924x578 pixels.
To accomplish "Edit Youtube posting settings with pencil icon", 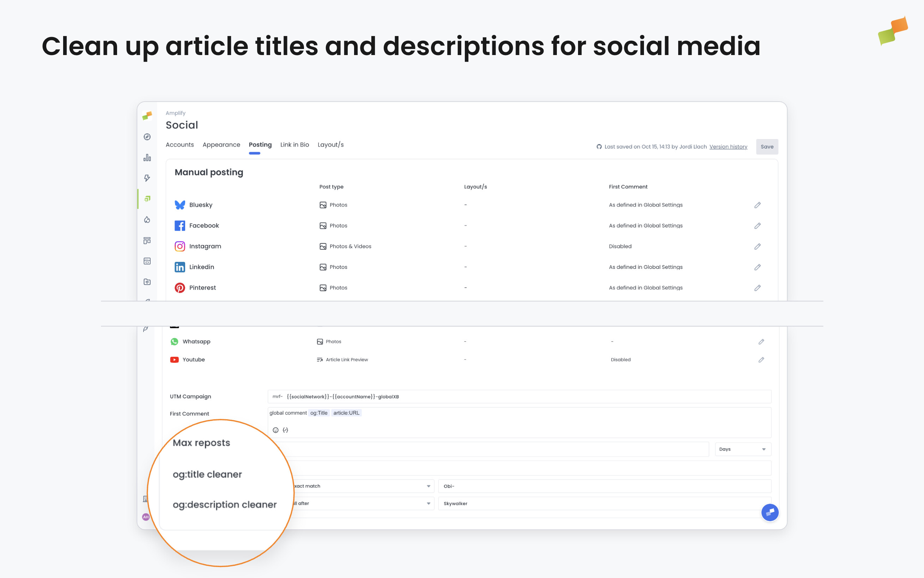I will tap(761, 359).
